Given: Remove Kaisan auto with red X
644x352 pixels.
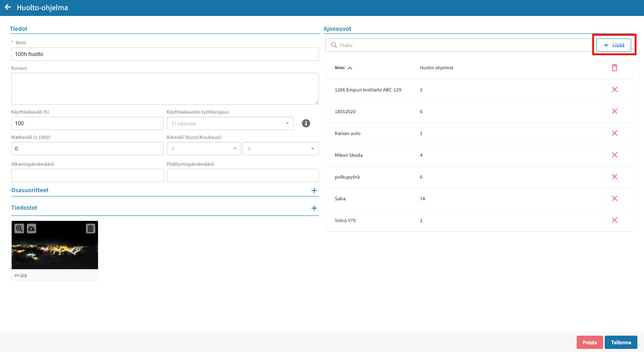Looking at the screenshot, I should click(614, 133).
